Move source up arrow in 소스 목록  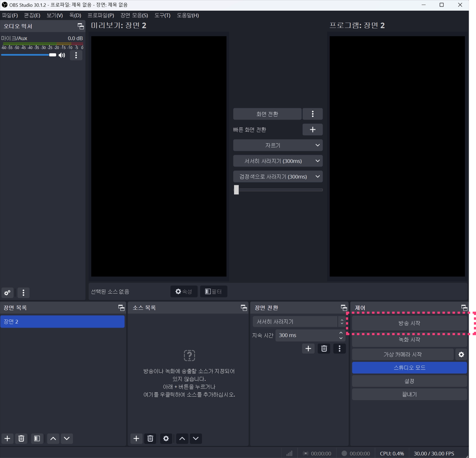click(x=182, y=438)
